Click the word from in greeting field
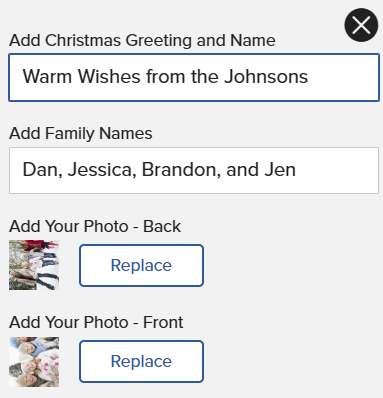 click(x=166, y=76)
